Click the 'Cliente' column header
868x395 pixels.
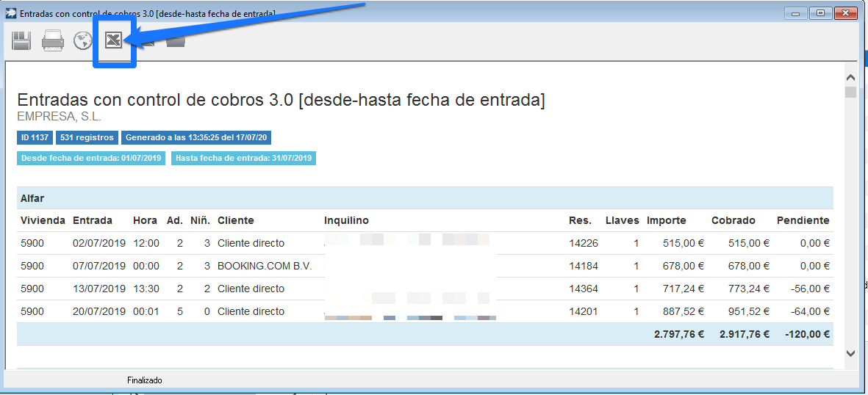pos(236,220)
